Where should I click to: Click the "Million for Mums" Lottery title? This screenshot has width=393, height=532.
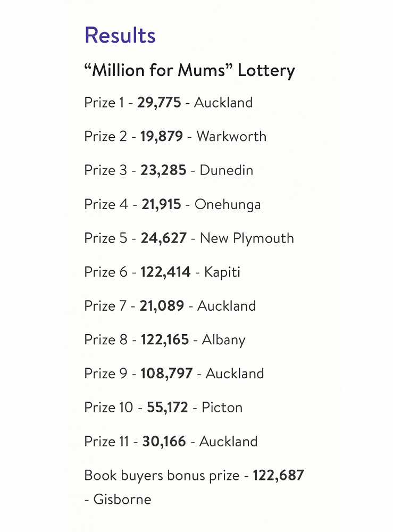coord(189,71)
